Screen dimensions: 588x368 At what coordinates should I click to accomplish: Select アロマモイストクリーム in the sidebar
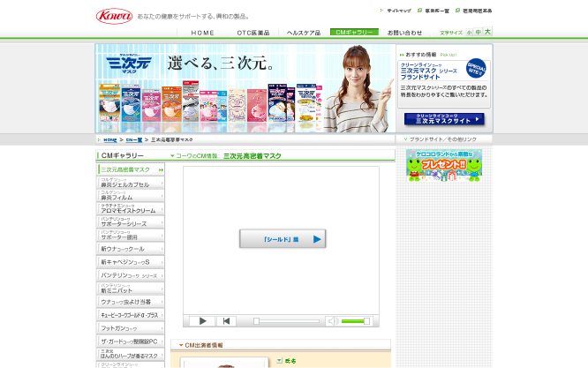(131, 209)
